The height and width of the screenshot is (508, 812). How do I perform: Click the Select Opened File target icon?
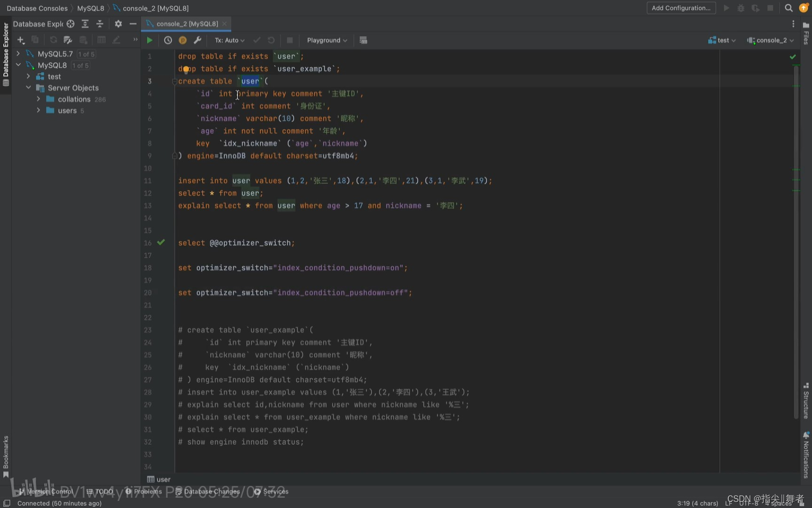point(70,24)
